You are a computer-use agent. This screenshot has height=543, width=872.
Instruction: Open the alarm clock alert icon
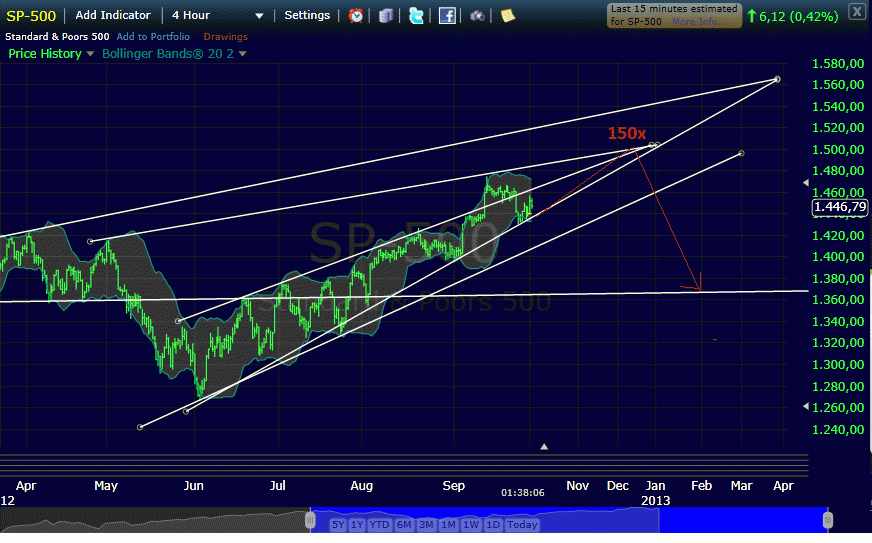coord(356,16)
